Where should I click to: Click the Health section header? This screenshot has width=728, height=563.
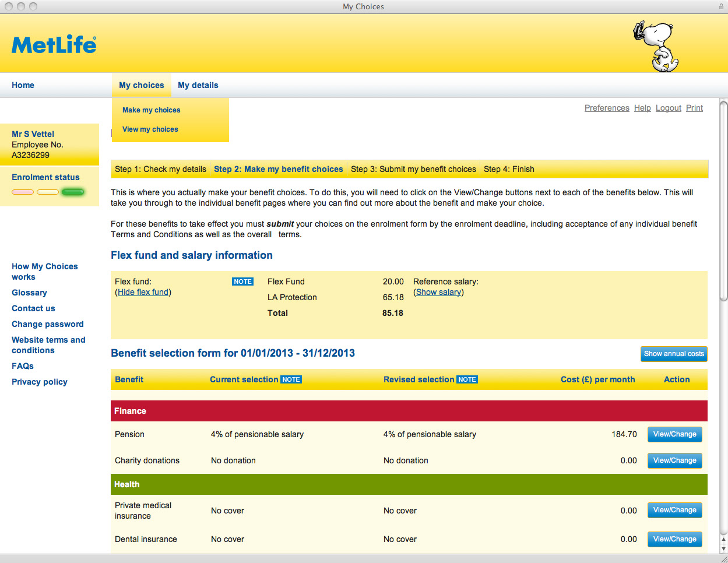[409, 484]
